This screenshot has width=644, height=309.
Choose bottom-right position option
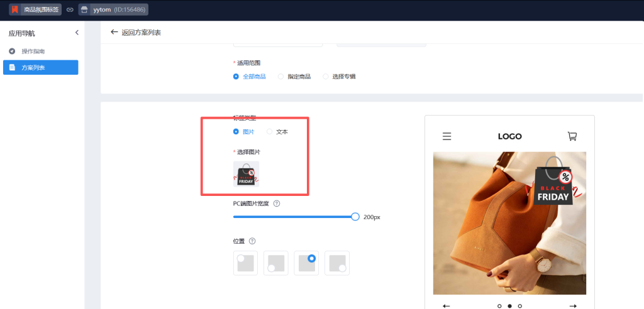pyautogui.click(x=337, y=263)
